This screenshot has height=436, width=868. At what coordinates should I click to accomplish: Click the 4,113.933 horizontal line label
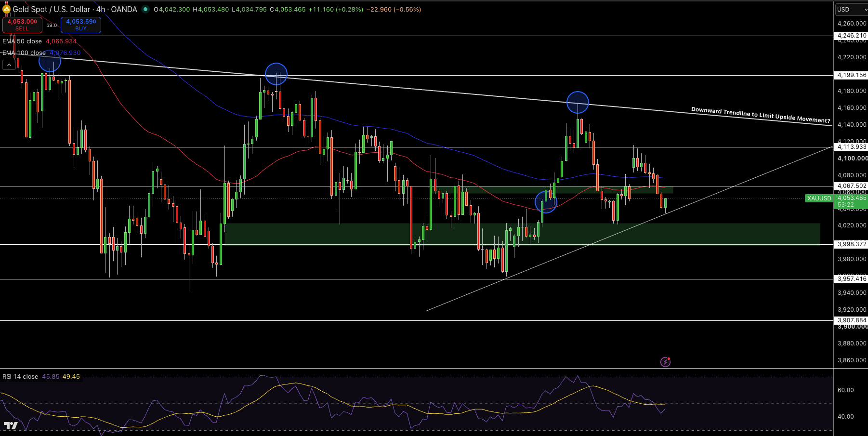click(851, 147)
